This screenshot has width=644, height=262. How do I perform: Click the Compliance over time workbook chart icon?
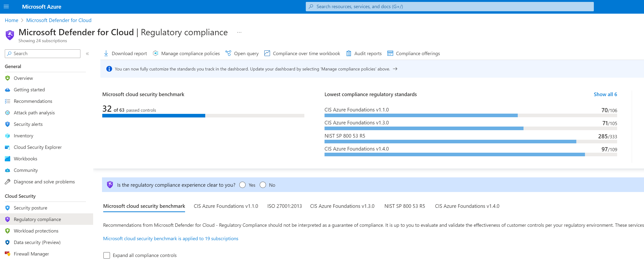pos(267,53)
